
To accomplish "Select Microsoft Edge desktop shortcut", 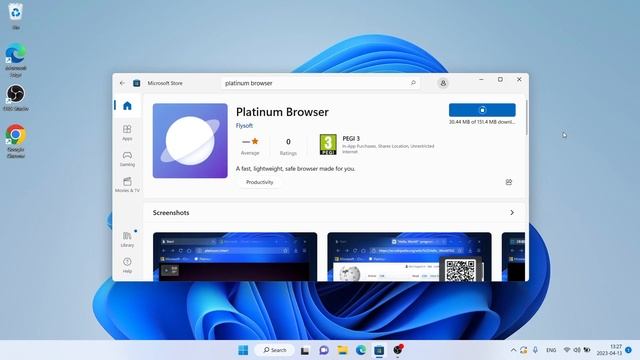I will pos(16,60).
